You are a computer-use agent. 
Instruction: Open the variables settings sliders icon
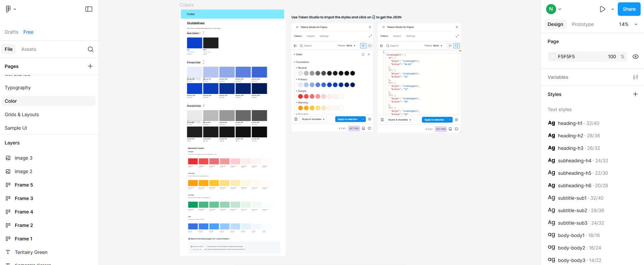click(x=635, y=77)
